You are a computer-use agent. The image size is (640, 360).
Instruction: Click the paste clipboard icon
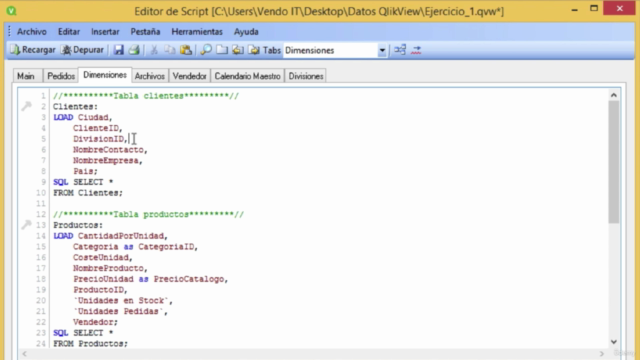[186, 50]
